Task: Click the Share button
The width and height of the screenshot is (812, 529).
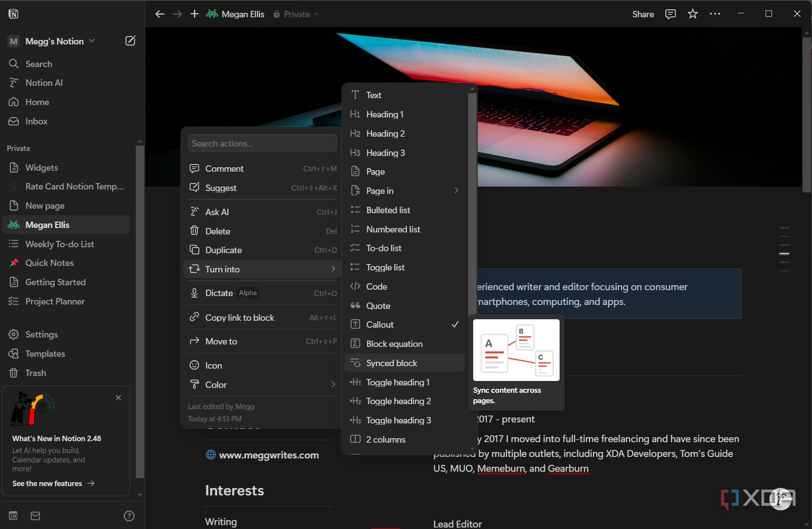Action: (x=643, y=14)
